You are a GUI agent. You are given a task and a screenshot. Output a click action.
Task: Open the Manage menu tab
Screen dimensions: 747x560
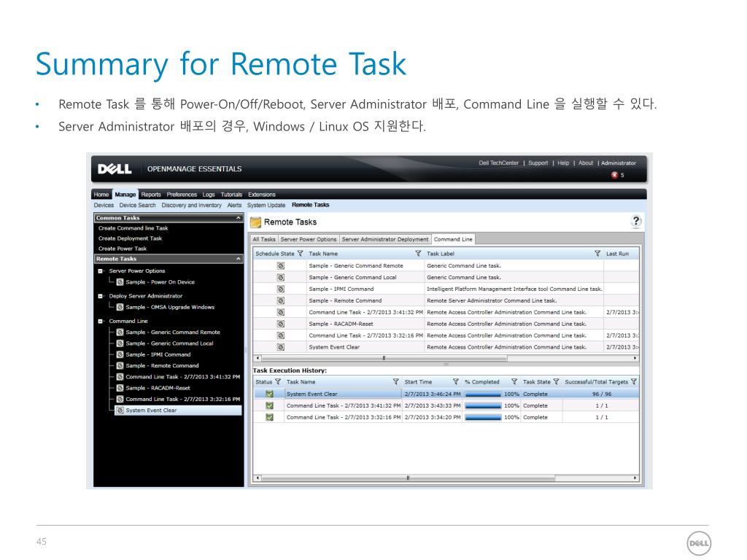click(125, 194)
